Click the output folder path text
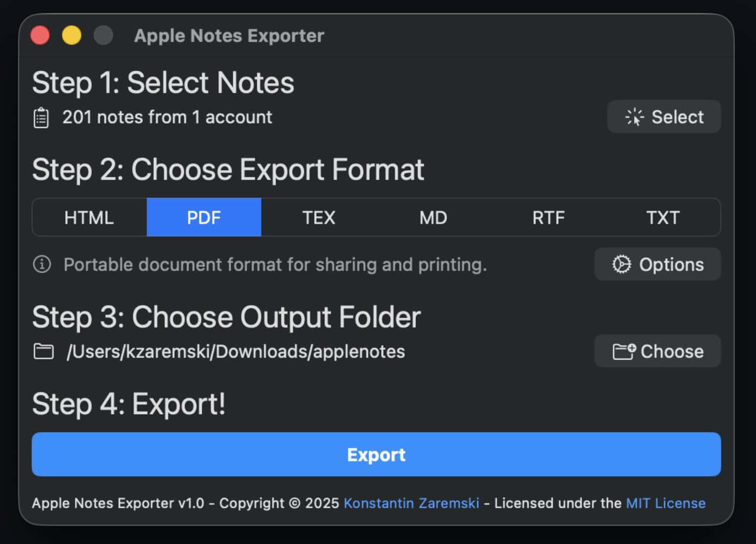The height and width of the screenshot is (544, 756). (236, 351)
